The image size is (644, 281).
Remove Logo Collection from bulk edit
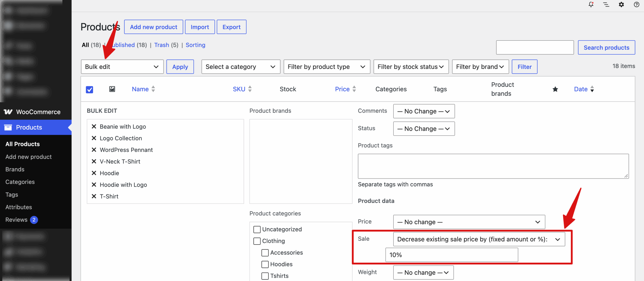(x=94, y=138)
